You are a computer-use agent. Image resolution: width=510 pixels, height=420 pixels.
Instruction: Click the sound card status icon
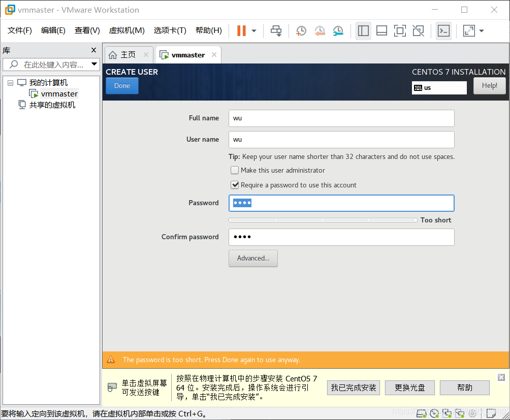click(x=472, y=413)
